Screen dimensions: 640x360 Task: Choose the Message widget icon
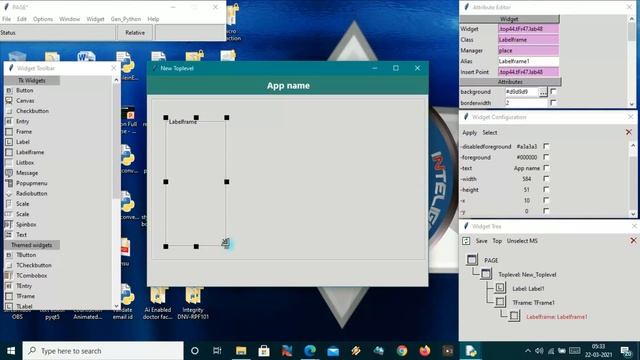[x=9, y=173]
